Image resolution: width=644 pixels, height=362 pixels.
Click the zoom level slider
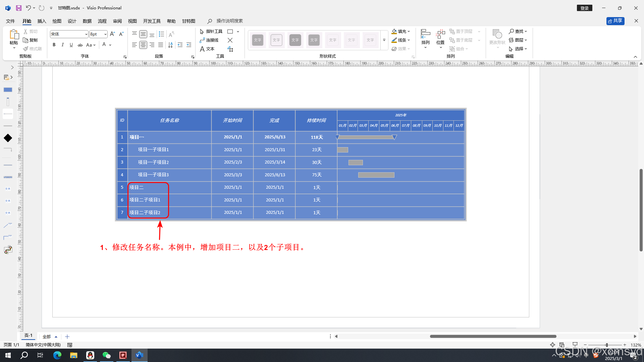point(606,345)
